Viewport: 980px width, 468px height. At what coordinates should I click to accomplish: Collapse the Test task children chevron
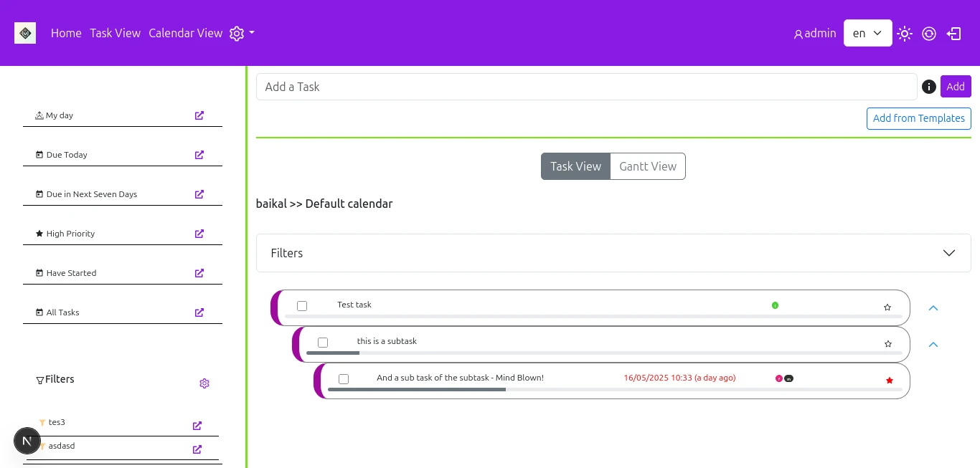coord(933,308)
